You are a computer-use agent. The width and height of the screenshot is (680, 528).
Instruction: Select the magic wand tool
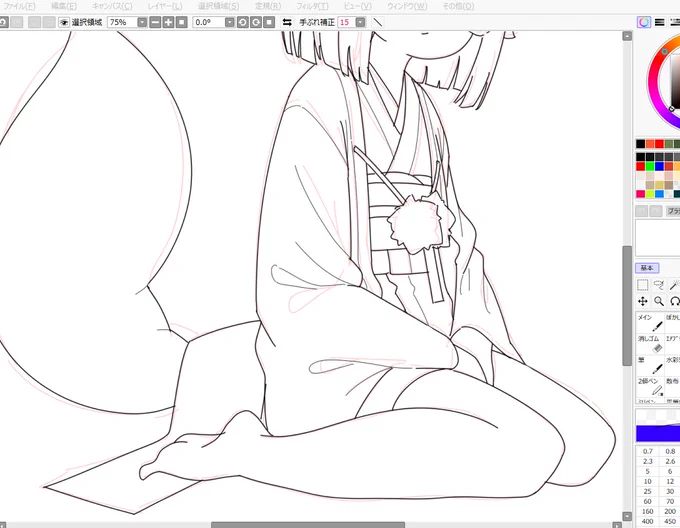pos(674,285)
